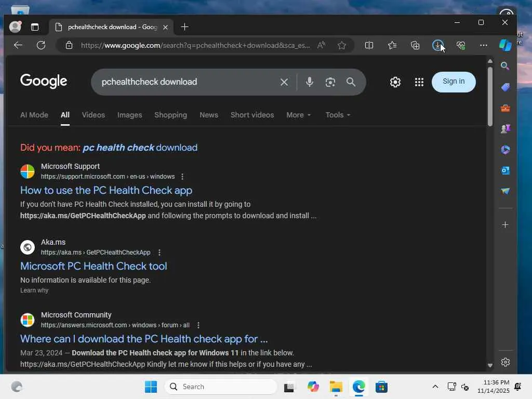
Task: Click the taskbar Search box
Action: (221, 387)
